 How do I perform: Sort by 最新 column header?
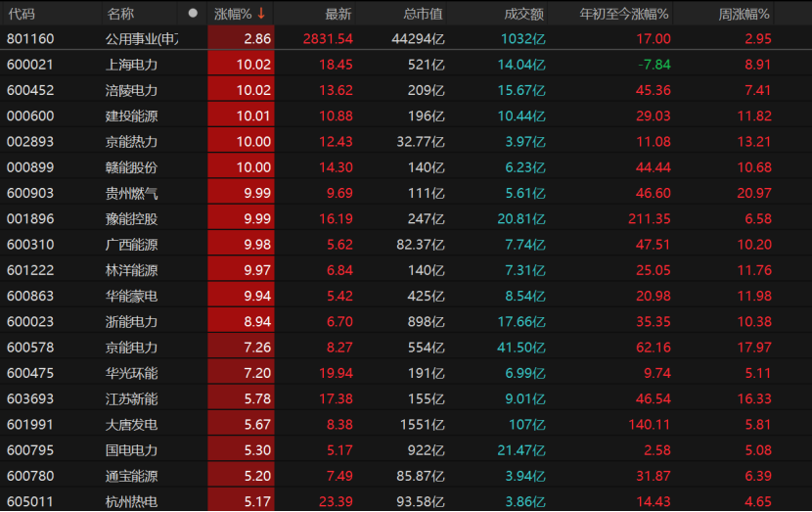tap(338, 14)
